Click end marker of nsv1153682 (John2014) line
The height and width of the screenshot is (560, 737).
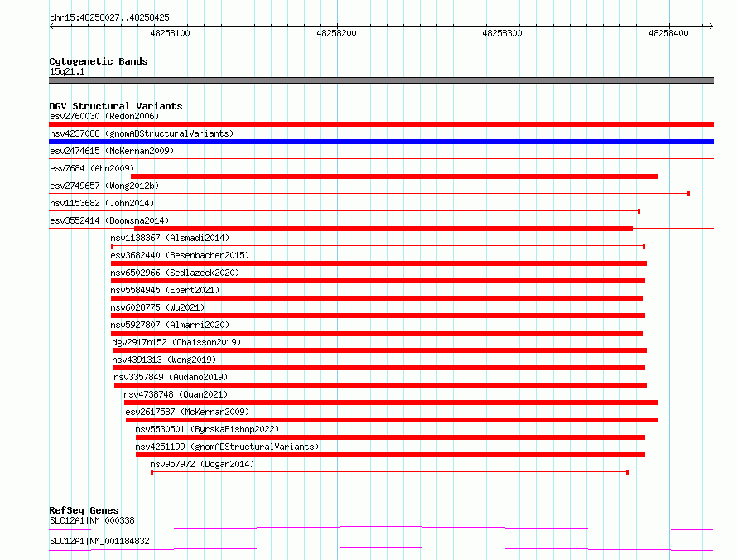coord(638,211)
